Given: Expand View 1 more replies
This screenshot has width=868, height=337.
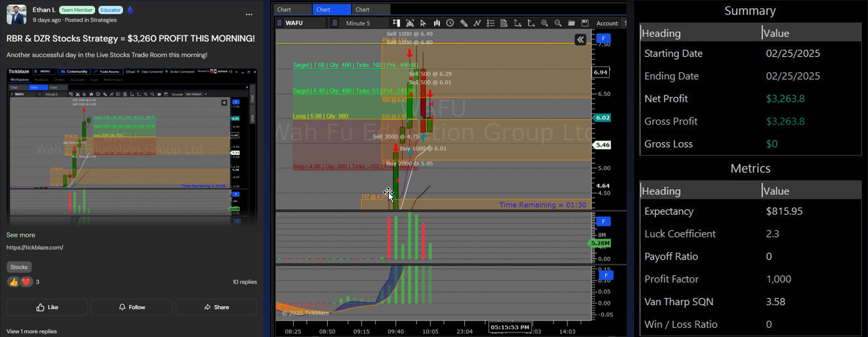Looking at the screenshot, I should click(x=32, y=331).
